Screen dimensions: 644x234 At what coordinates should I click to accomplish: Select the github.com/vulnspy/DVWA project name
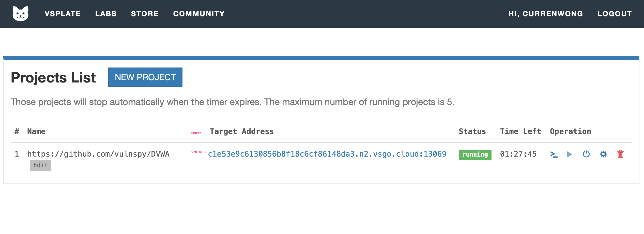pos(98,154)
